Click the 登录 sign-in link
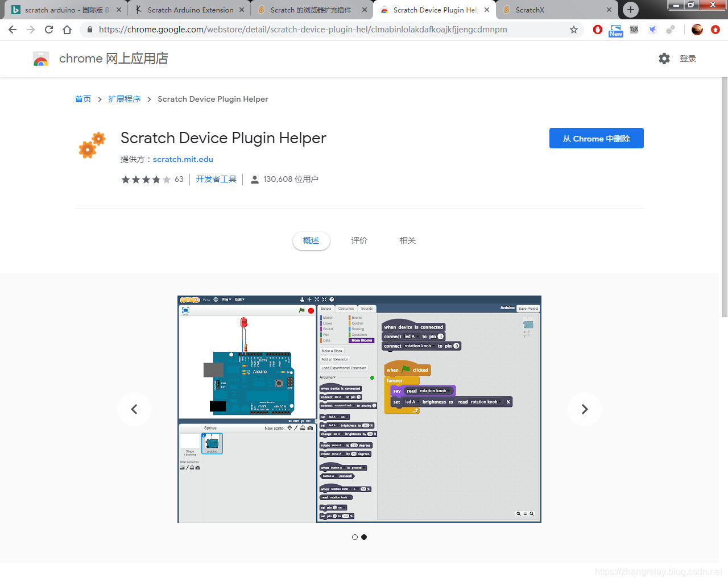Image resolution: width=728 pixels, height=582 pixels. point(688,59)
